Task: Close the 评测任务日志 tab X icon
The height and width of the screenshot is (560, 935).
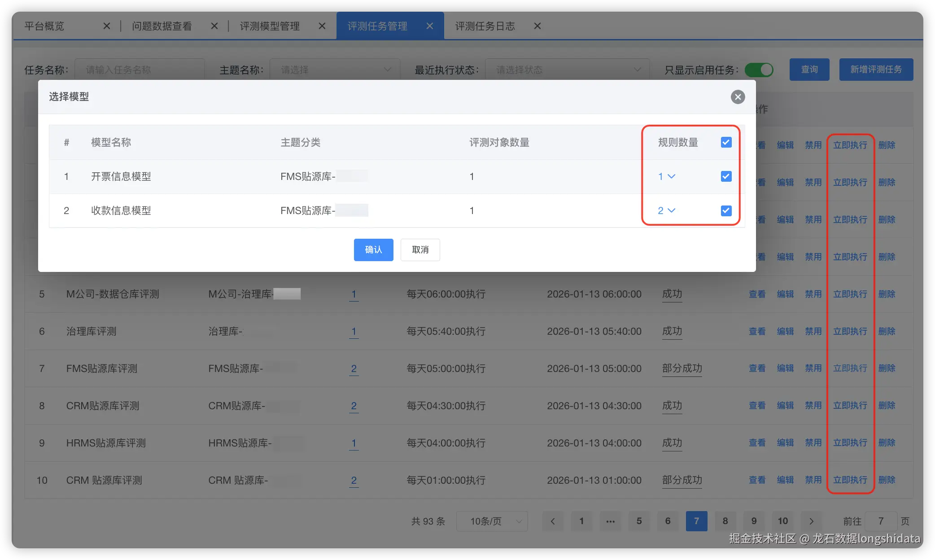Action: pyautogui.click(x=537, y=26)
